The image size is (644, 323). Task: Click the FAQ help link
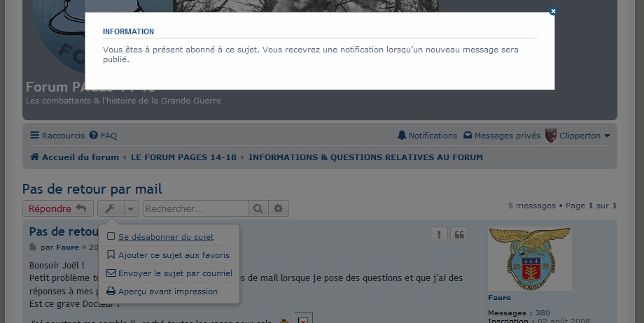pyautogui.click(x=104, y=136)
